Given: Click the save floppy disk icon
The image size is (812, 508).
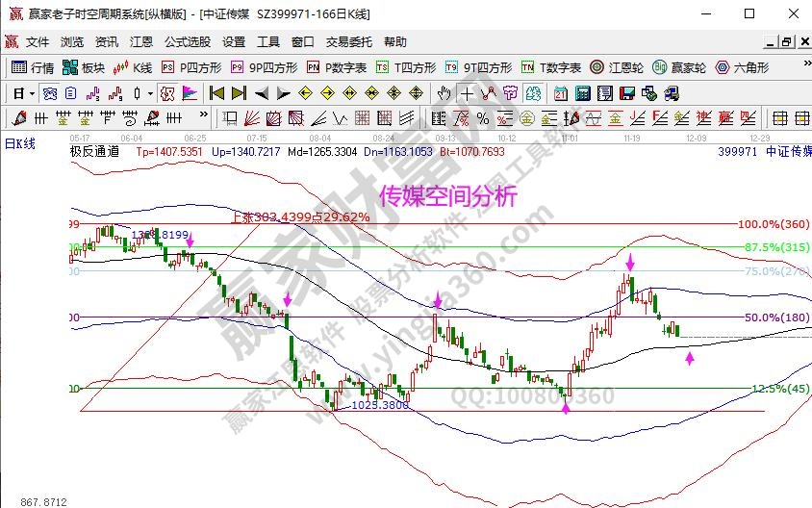Looking at the screenshot, I should pyautogui.click(x=626, y=93).
